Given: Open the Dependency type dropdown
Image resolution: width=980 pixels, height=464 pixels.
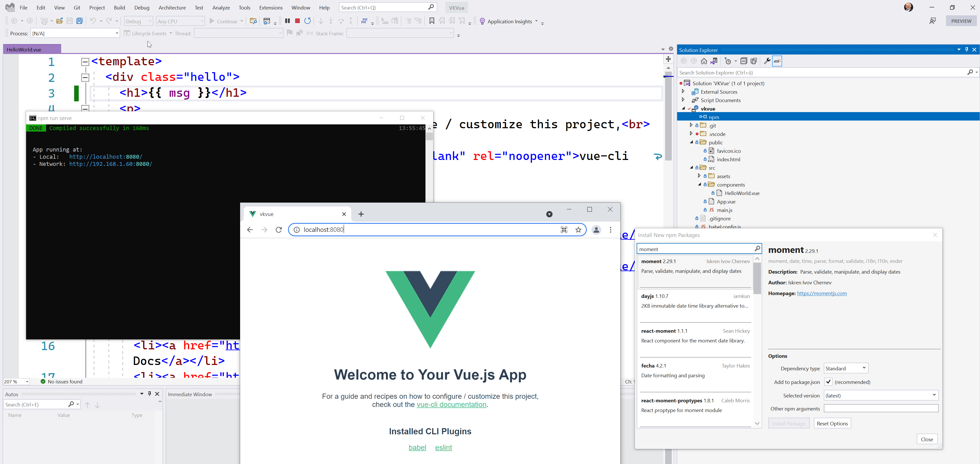Looking at the screenshot, I should (x=846, y=368).
